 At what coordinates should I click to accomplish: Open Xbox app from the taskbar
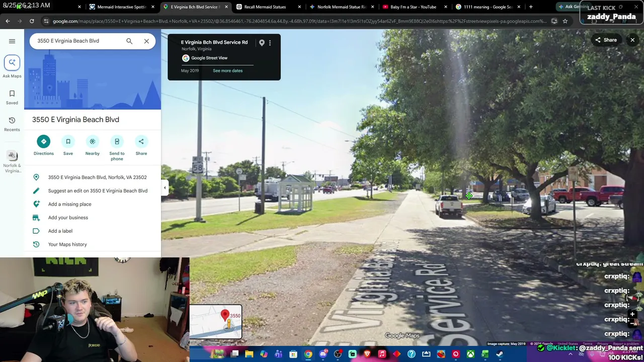pyautogui.click(x=470, y=354)
